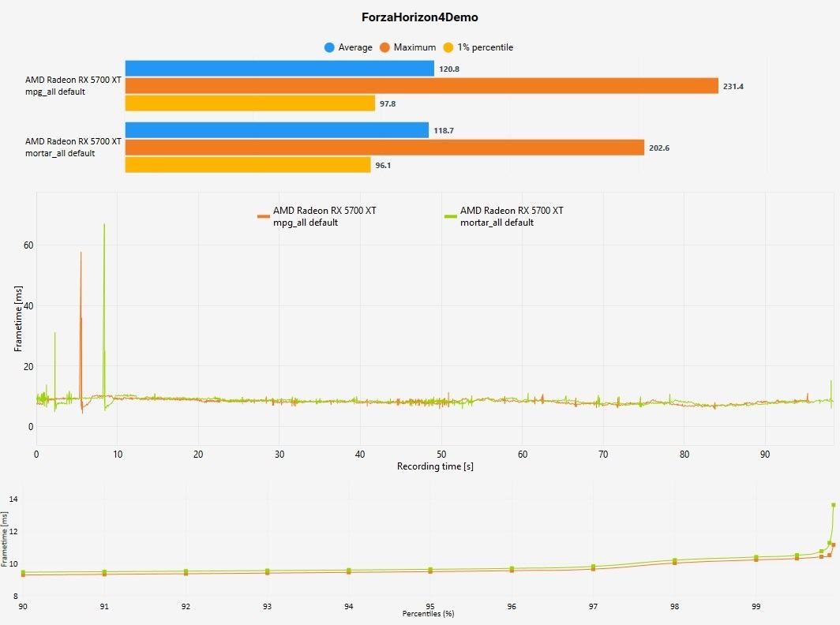
Task: Click the 96.1 value label
Action: tap(383, 166)
